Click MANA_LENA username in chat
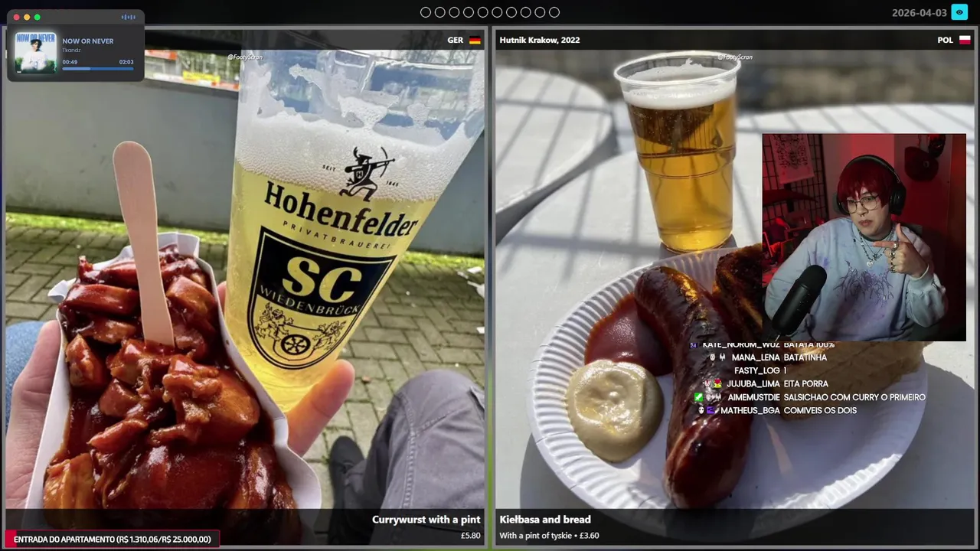Image resolution: width=980 pixels, height=551 pixels. [756, 357]
